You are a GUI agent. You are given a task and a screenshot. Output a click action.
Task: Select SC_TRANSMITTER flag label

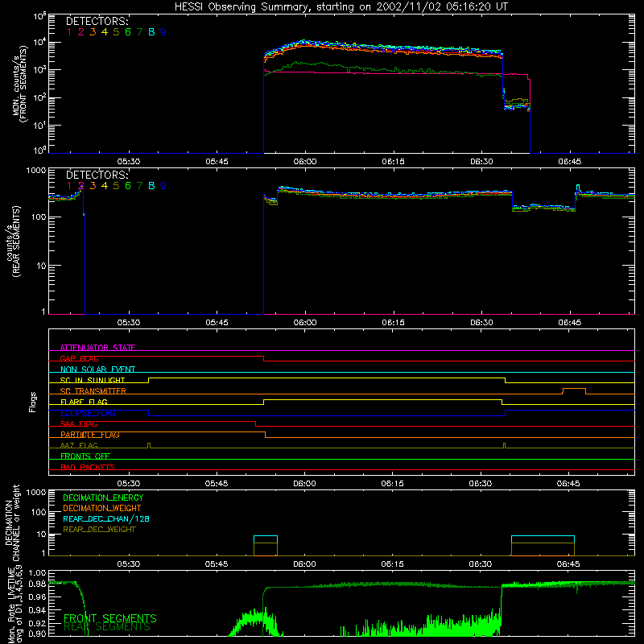pos(93,390)
